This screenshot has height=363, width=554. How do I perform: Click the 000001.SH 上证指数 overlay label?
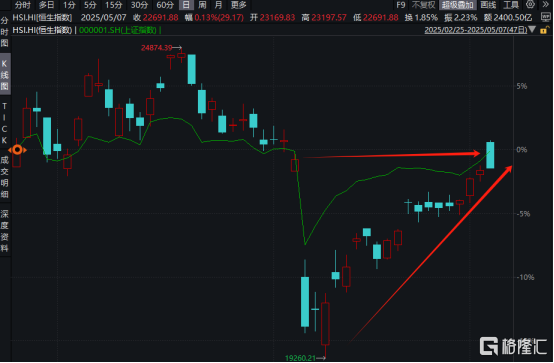(x=117, y=30)
